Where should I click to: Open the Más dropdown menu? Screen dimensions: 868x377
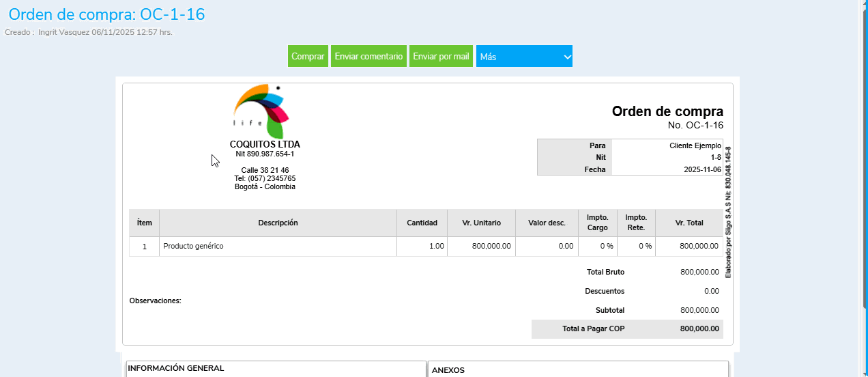click(x=524, y=57)
